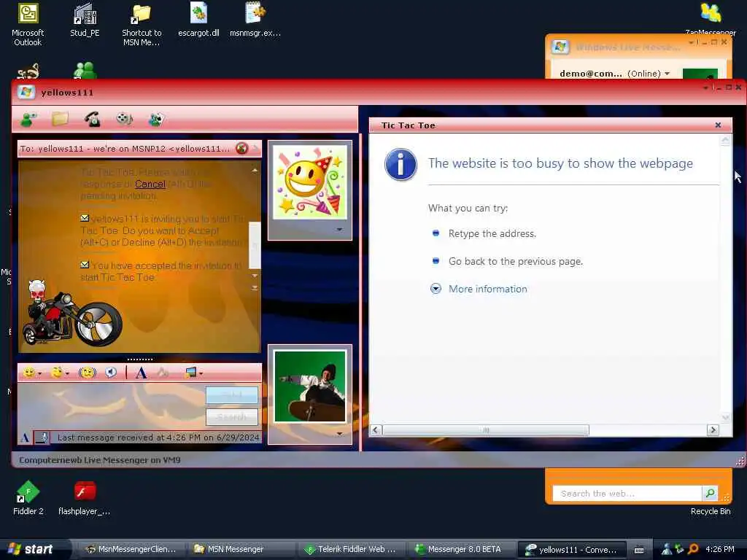Viewport: 747px width, 560px height.
Task: Open the emoticons dropdown arrow
Action: pos(39,373)
